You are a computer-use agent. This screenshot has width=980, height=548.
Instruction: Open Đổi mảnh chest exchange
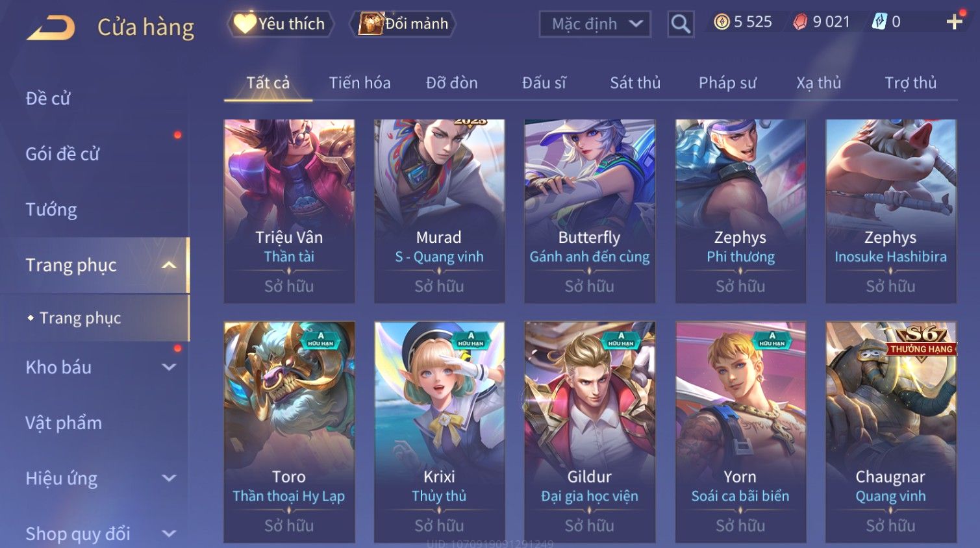(403, 24)
